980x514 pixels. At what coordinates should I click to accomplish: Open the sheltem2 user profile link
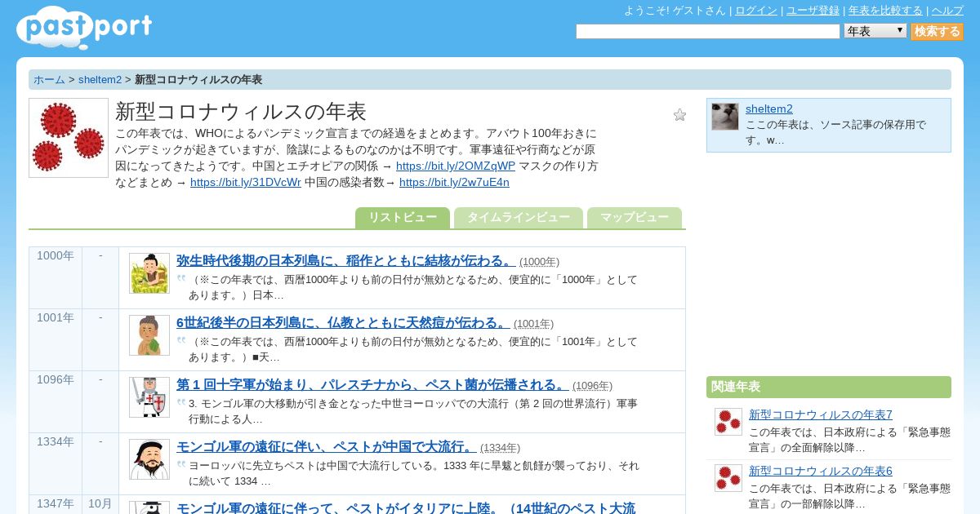coord(769,109)
